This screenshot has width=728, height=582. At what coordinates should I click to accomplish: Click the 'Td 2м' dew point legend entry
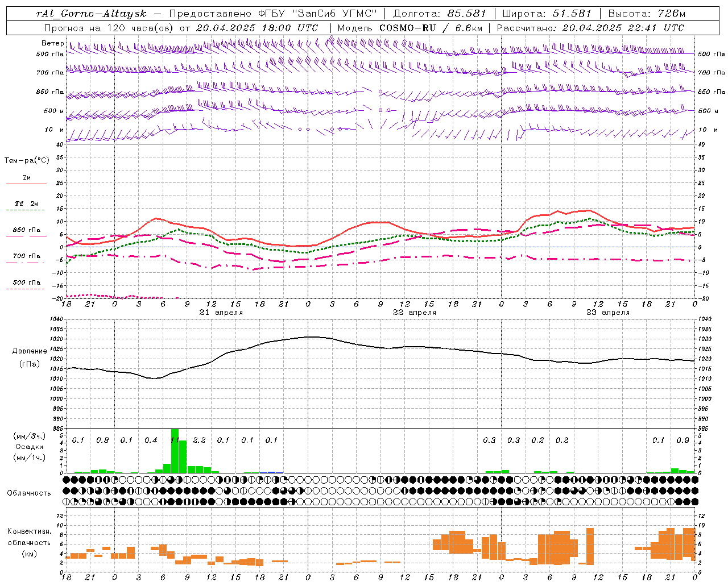pos(27,203)
